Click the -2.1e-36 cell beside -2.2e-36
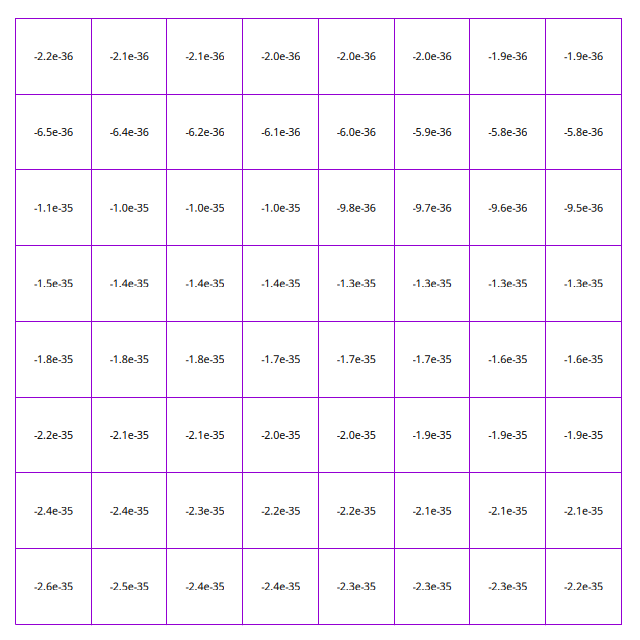 point(129,57)
